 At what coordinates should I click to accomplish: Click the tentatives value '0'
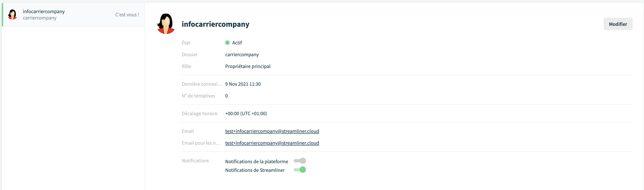(226, 96)
